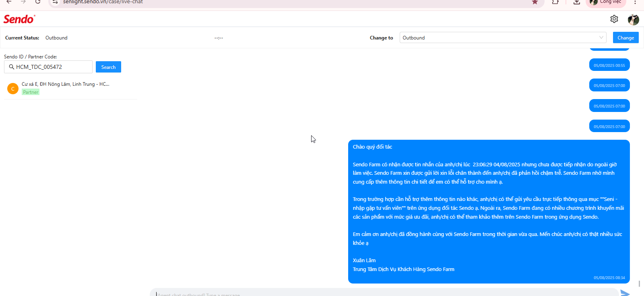This screenshot has height=296, width=644.
Task: Expand the Change to Outbound dropdown
Action: click(503, 37)
